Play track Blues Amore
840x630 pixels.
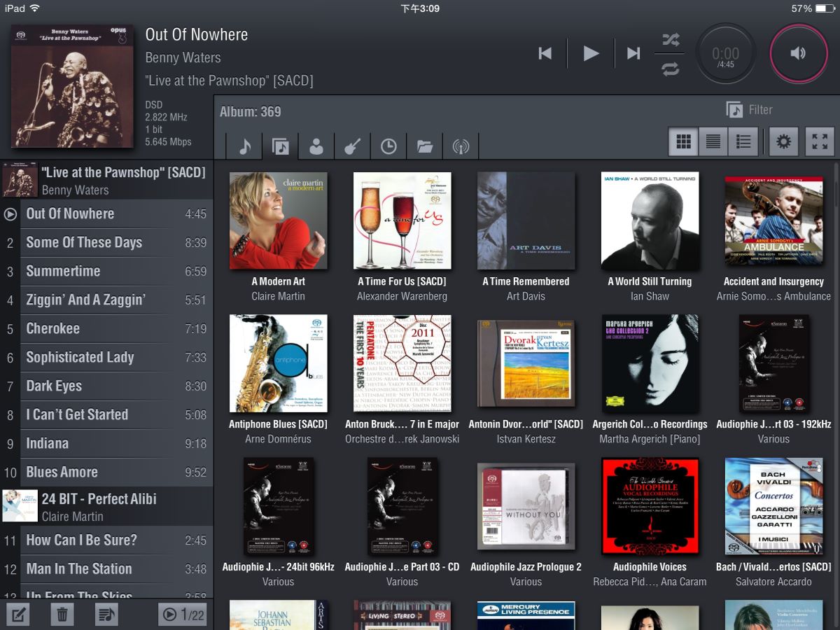point(106,472)
